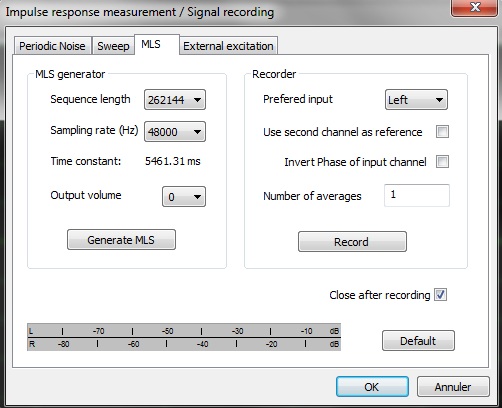Close the dialog with the X button
This screenshot has width=502, height=408.
pos(475,7)
